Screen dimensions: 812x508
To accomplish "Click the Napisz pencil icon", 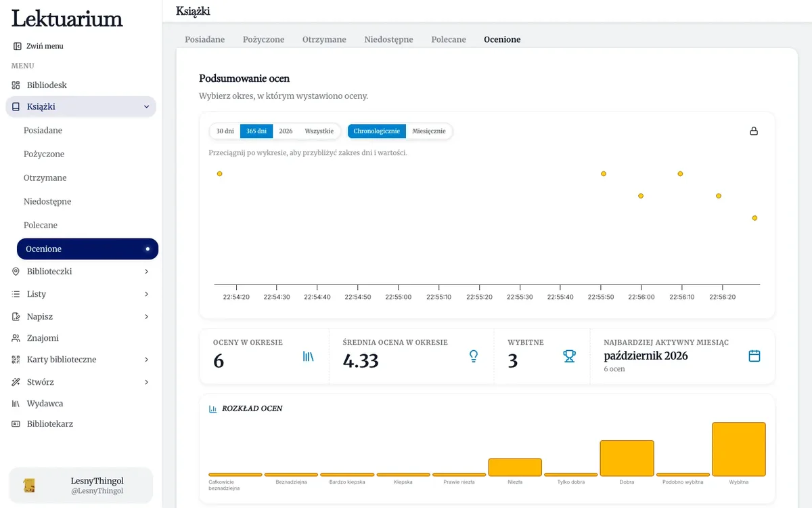I will (x=16, y=316).
